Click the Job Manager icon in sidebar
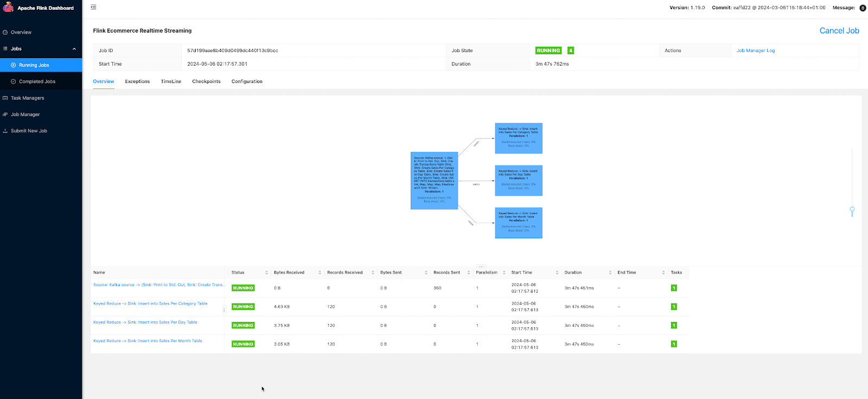The height and width of the screenshot is (399, 868). [x=5, y=115]
